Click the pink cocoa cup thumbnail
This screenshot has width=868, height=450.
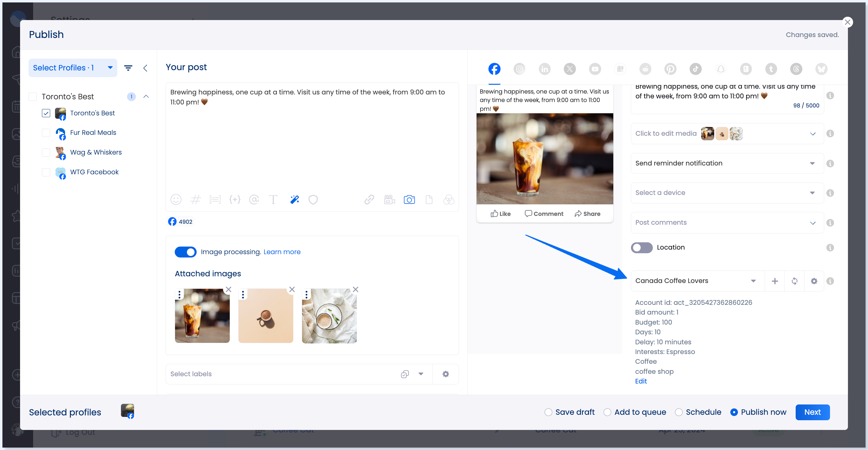[x=266, y=316]
